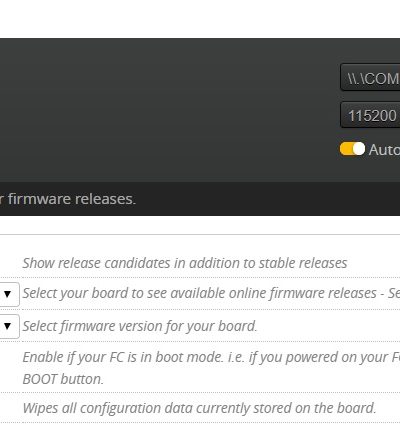The width and height of the screenshot is (400, 427).
Task: Click the 'BOOT button.' text line
Action: point(63,379)
